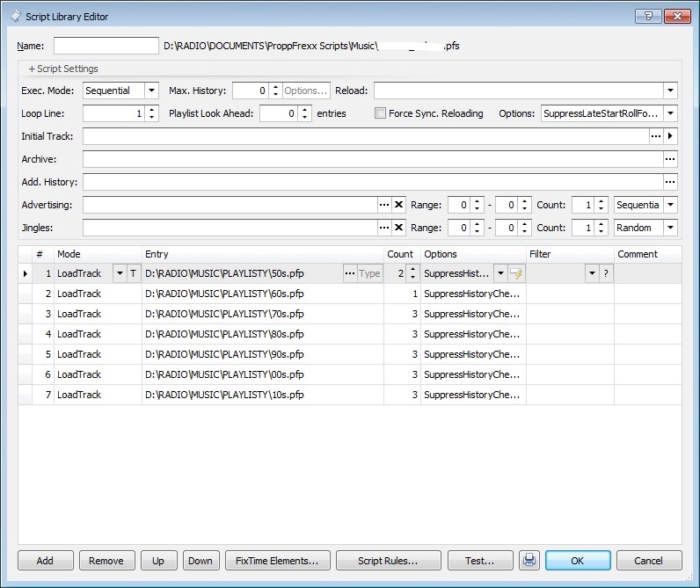Open Jingles Random mode dropdown
The height and width of the screenshot is (588, 700).
click(x=670, y=228)
